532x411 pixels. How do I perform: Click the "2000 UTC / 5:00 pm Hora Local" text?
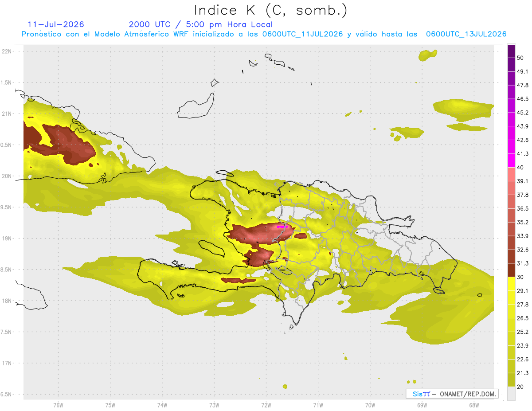pyautogui.click(x=201, y=24)
